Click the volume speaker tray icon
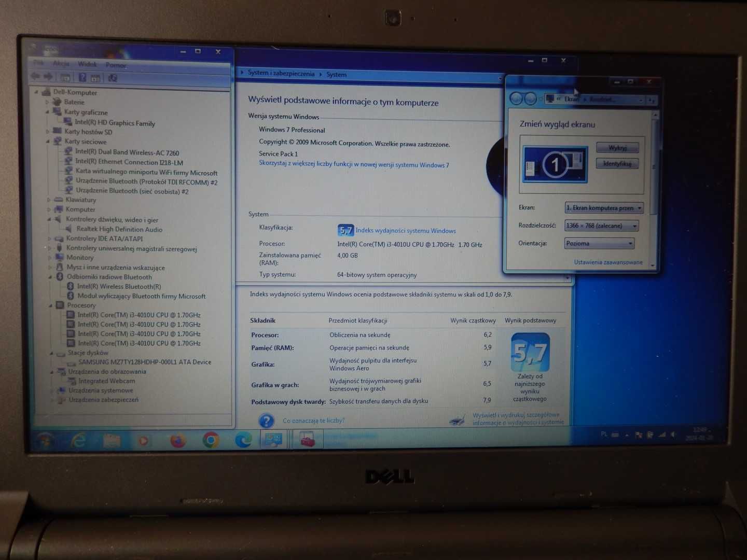 [673, 435]
